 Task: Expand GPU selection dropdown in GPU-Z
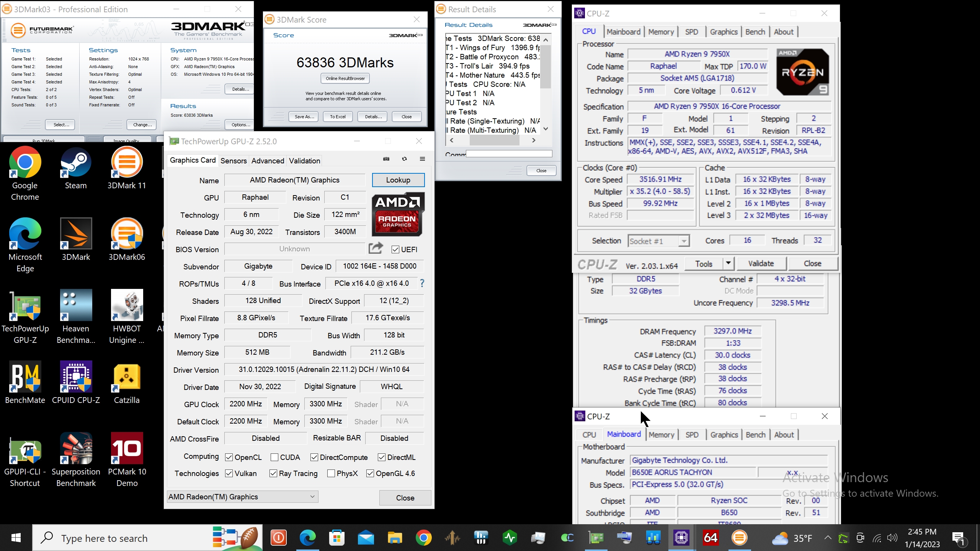click(x=243, y=497)
